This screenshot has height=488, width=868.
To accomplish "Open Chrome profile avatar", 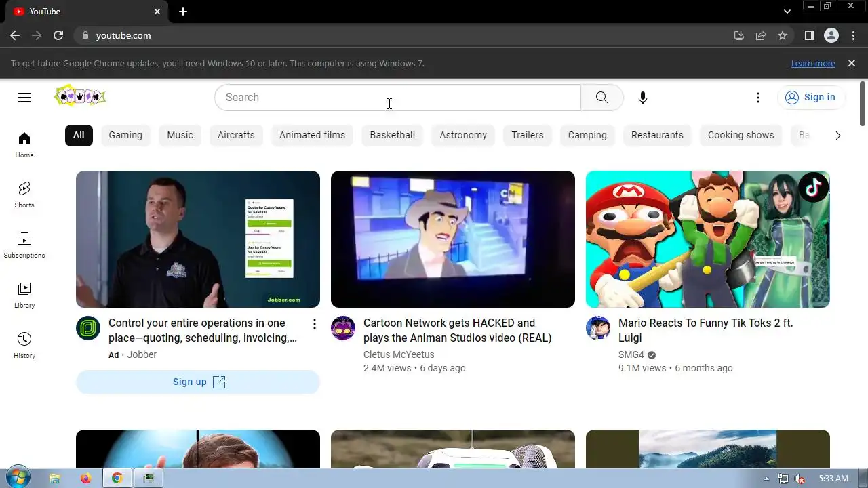I will tap(831, 35).
